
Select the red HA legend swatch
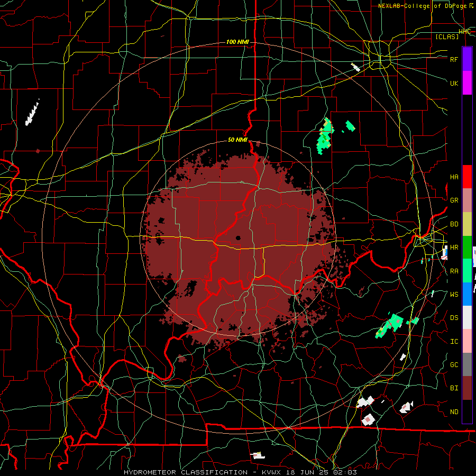[x=467, y=177]
